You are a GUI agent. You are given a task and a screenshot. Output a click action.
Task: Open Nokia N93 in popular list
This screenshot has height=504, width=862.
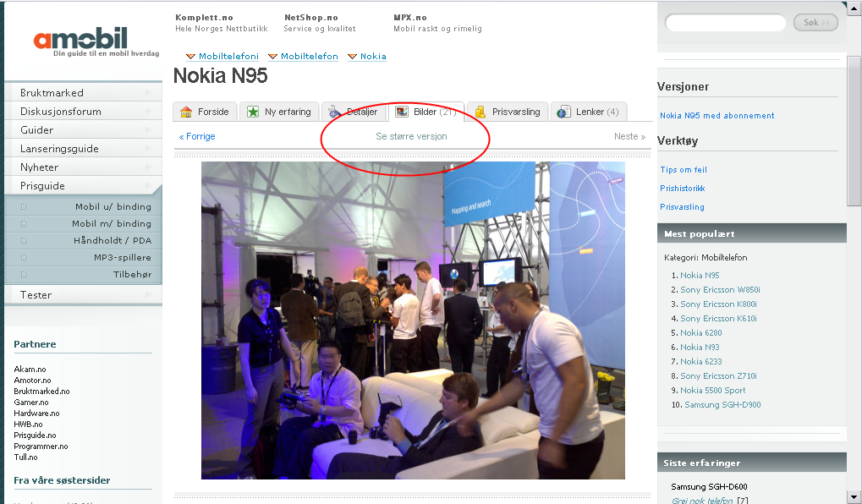click(700, 347)
